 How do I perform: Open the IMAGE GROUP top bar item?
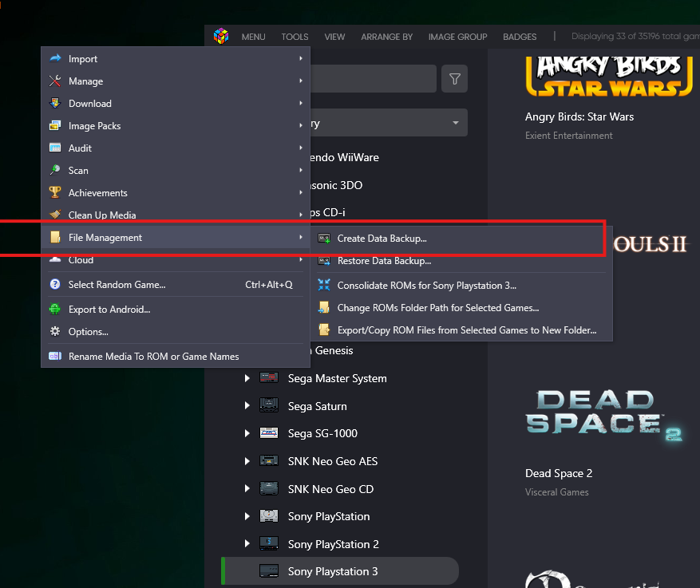click(457, 37)
